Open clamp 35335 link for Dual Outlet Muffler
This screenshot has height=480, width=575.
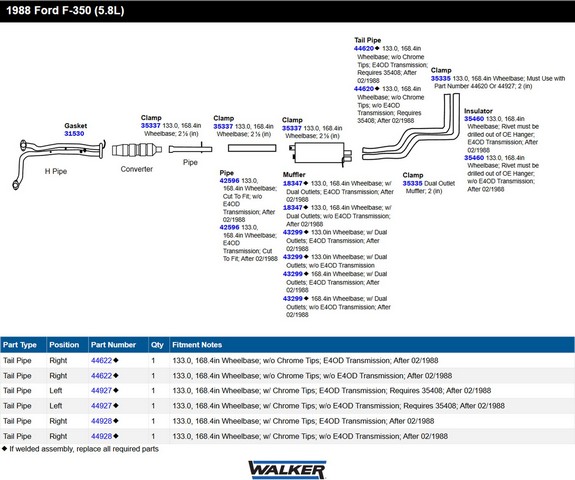tap(412, 183)
